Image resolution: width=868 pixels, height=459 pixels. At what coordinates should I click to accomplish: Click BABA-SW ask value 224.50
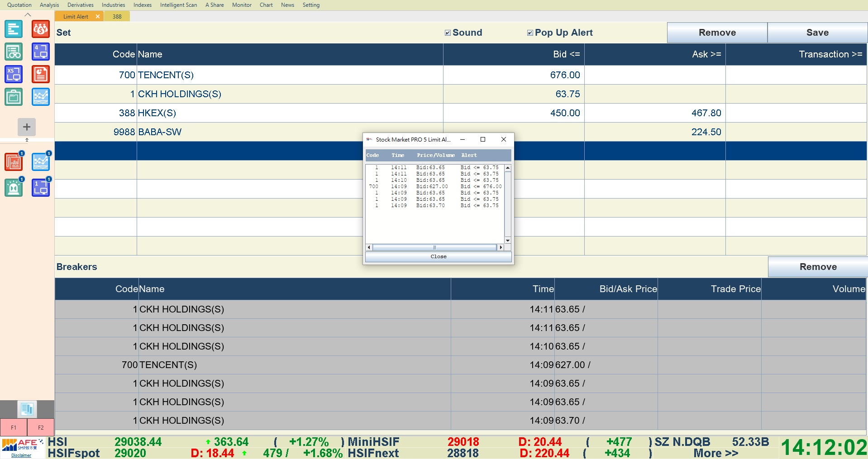[x=706, y=132]
